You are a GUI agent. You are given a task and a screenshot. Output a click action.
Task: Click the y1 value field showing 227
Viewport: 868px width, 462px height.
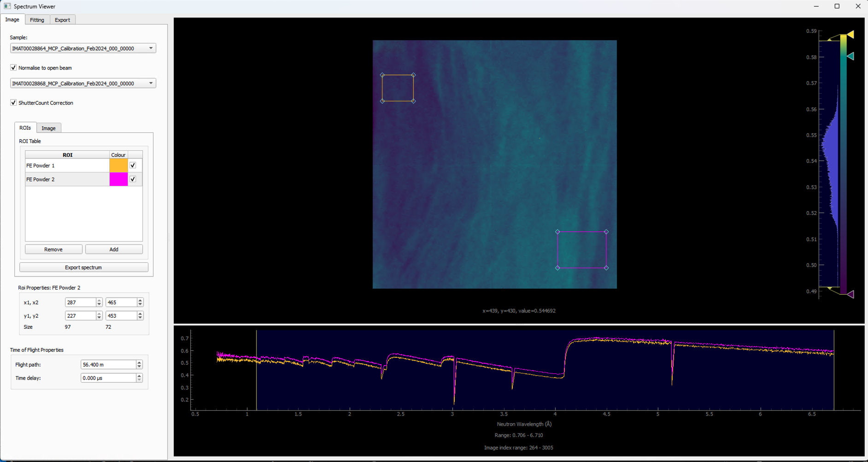[x=81, y=316]
